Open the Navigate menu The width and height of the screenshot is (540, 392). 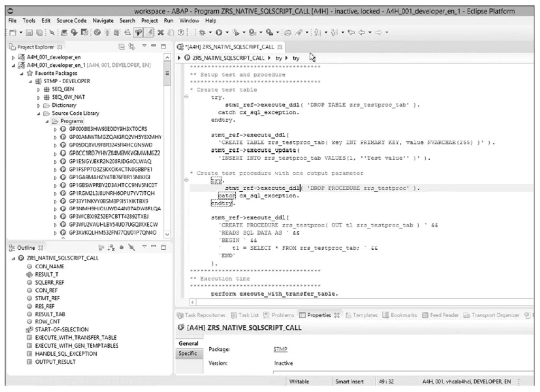(103, 21)
